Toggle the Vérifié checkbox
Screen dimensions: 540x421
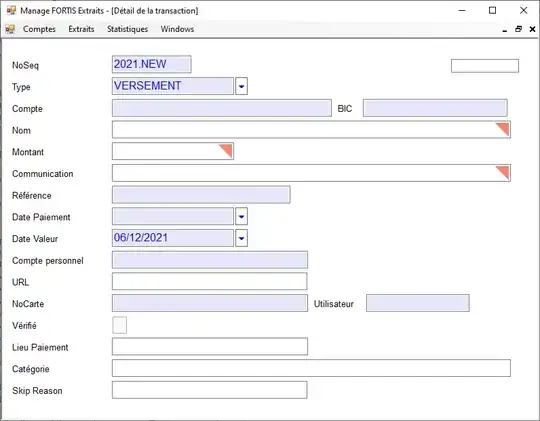120,325
